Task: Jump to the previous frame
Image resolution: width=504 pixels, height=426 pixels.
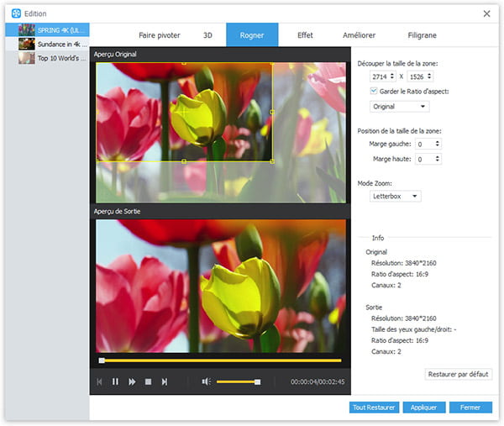Action: pos(99,381)
